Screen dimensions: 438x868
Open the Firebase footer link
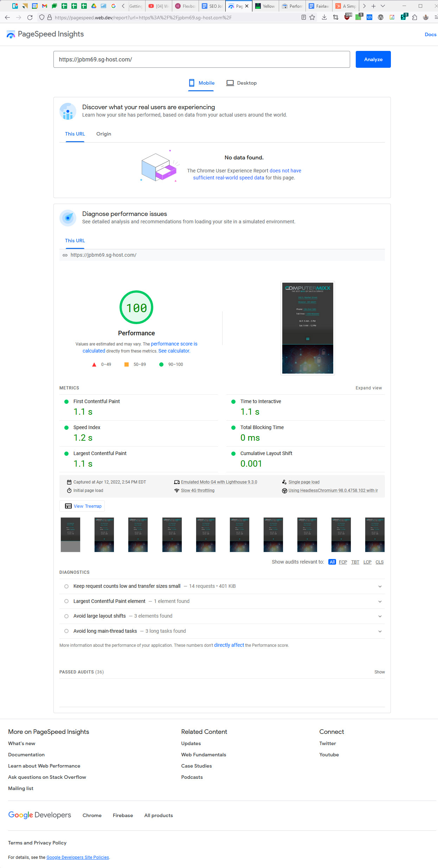pyautogui.click(x=123, y=815)
